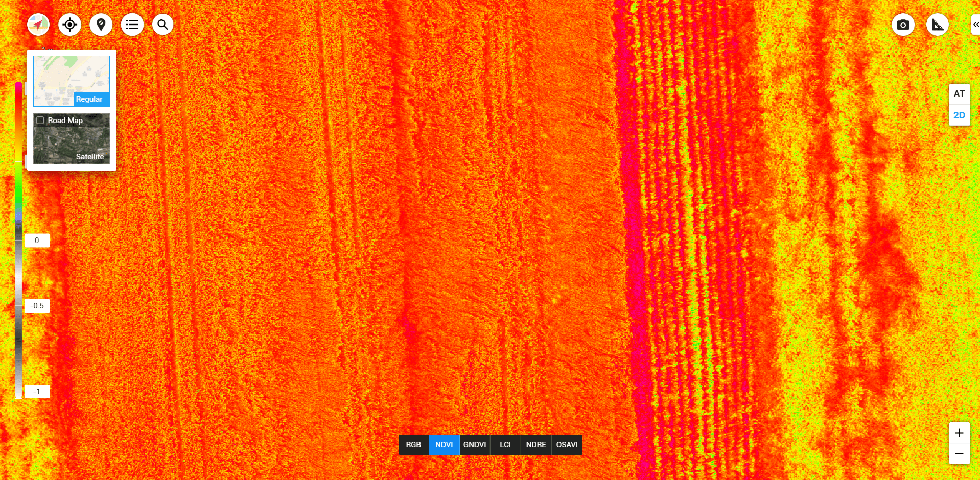Choose the OSAVI index button
Viewport: 980px width, 480px height.
click(567, 445)
